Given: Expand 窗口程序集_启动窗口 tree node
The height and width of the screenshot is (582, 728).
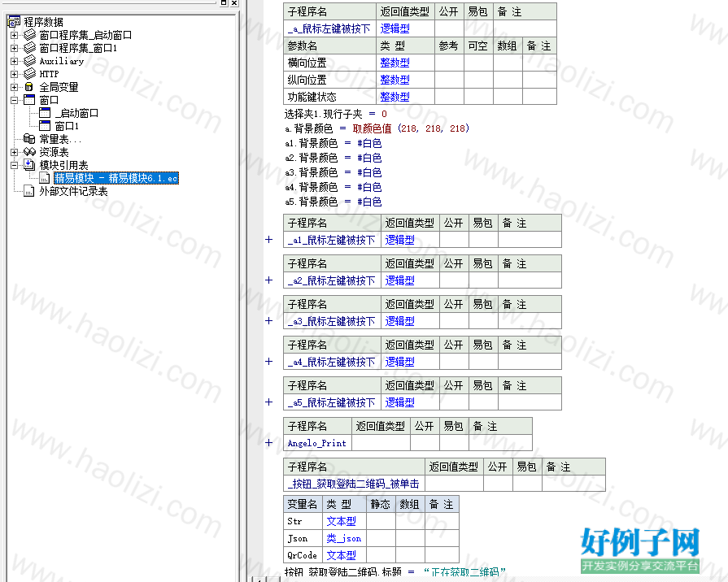Looking at the screenshot, I should [x=15, y=35].
